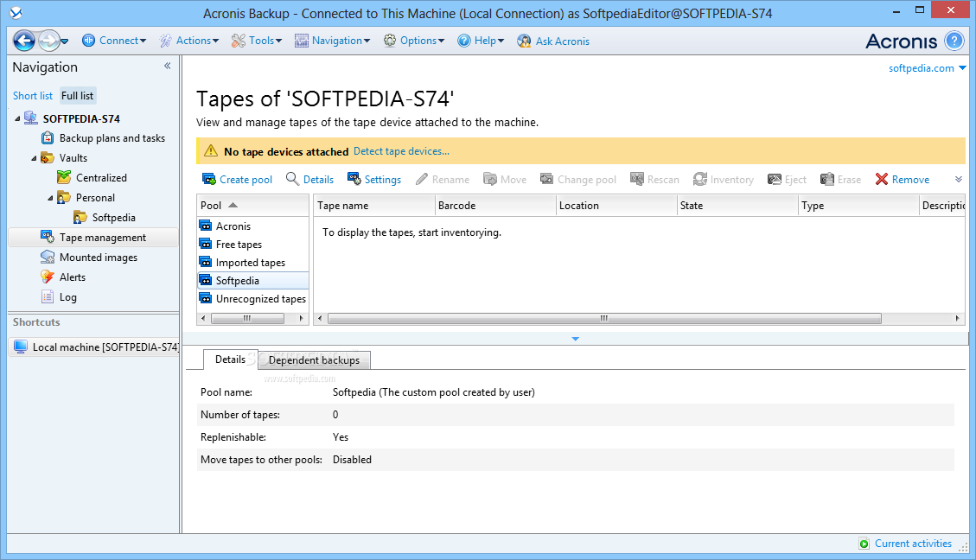Image resolution: width=976 pixels, height=560 pixels.
Task: Click Details magnifier toolbar button
Action: click(x=310, y=179)
